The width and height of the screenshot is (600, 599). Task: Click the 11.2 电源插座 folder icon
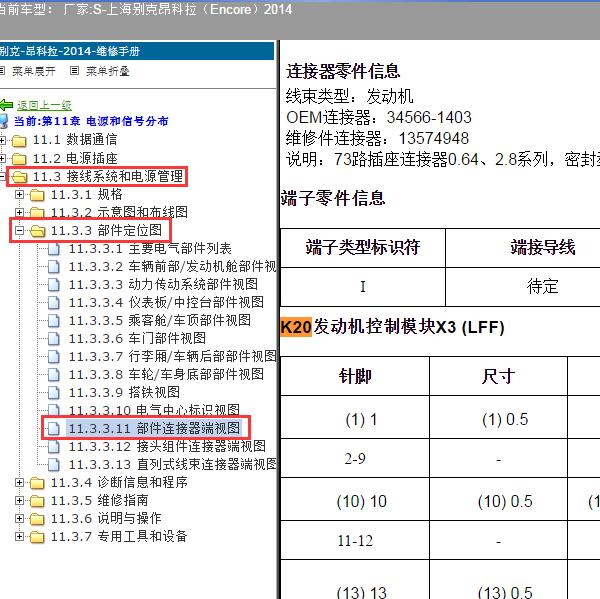[19, 159]
